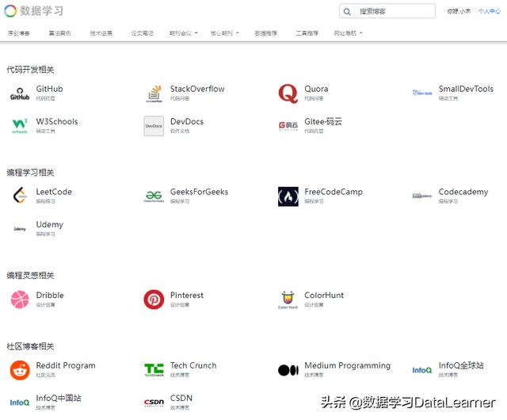This screenshot has width=507, height=420.
Task: Open the InfoQ logo beside InfoQ中国站
Action: point(20,403)
